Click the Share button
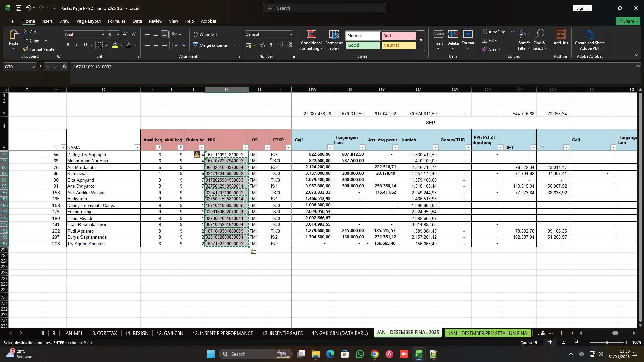644x362 pixels. click(628, 21)
